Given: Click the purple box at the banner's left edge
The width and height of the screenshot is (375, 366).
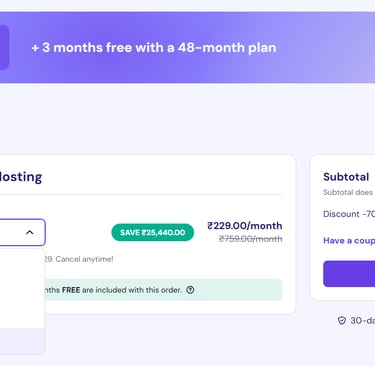Looking at the screenshot, I should [4, 47].
